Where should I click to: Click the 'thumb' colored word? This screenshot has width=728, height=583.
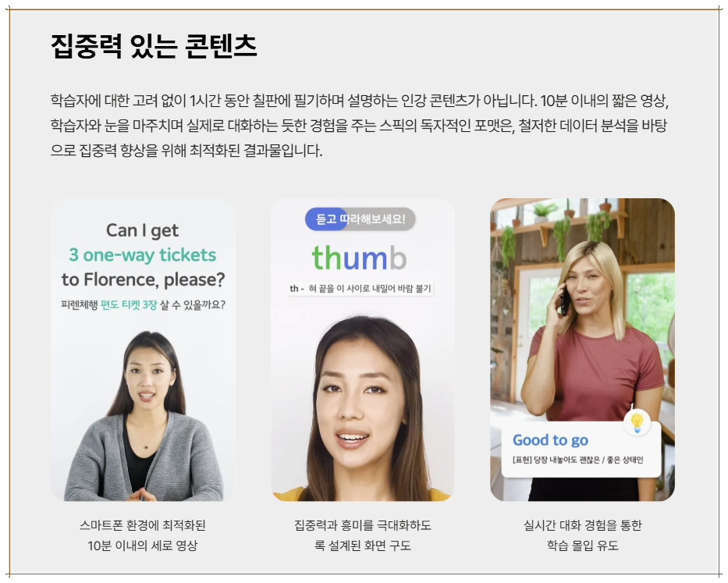tap(359, 258)
